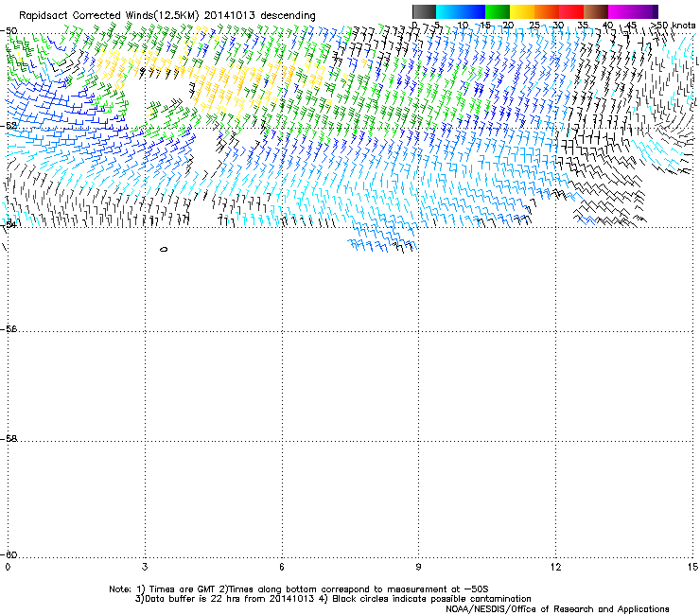Click the isolated black contamination circle below -54
Viewport: 700px width, 615px height.
pyautogui.click(x=164, y=249)
